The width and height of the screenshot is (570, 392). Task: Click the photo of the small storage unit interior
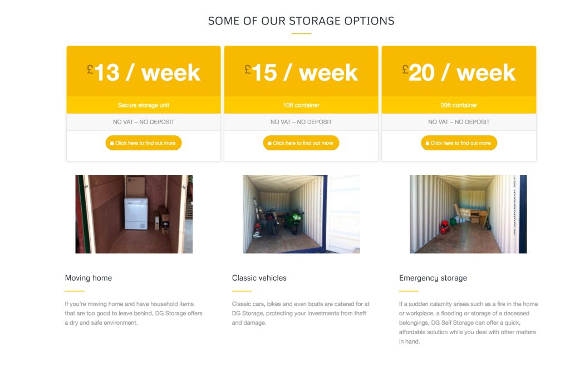134,214
